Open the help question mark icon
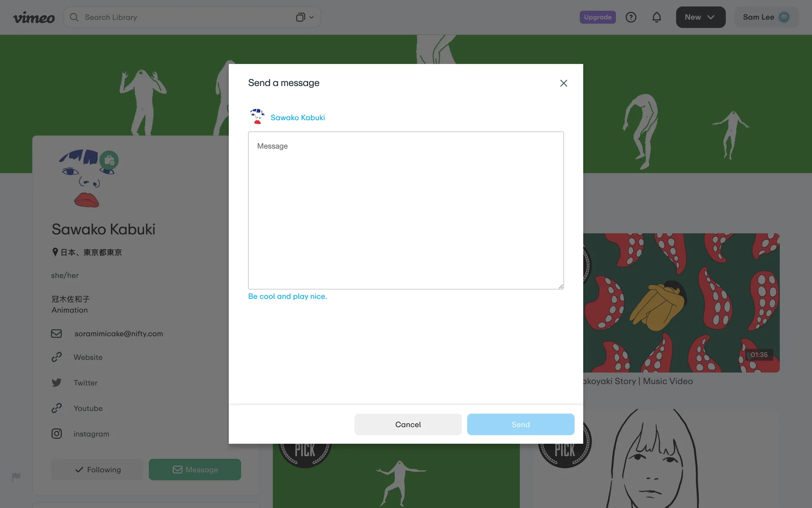The height and width of the screenshot is (508, 812). [631, 17]
